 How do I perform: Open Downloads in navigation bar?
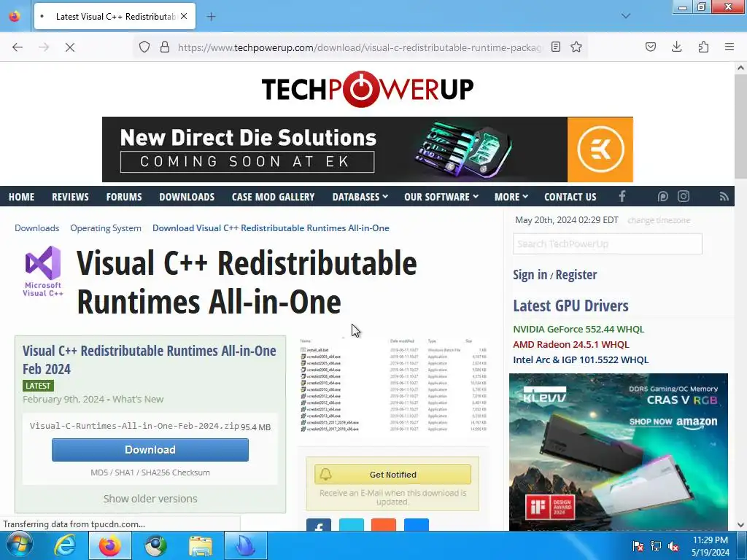click(x=187, y=197)
